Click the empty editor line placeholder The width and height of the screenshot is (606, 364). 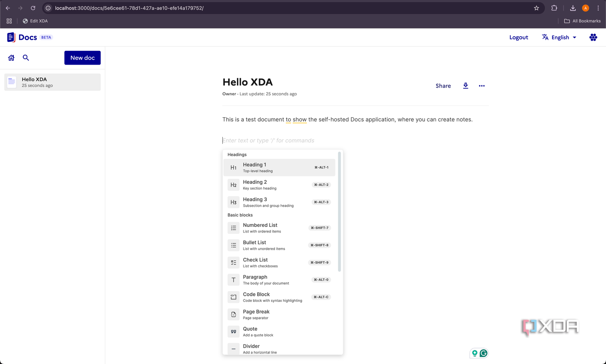click(268, 141)
